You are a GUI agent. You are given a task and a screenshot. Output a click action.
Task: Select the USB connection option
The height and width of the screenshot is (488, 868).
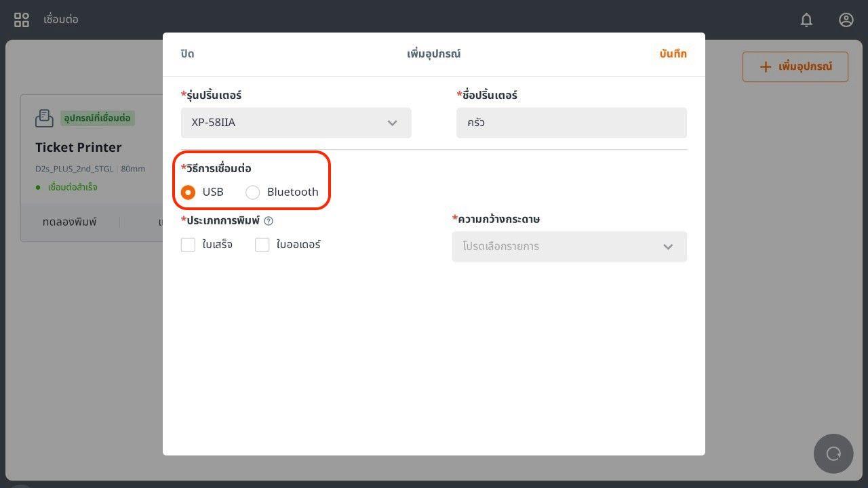tap(189, 192)
